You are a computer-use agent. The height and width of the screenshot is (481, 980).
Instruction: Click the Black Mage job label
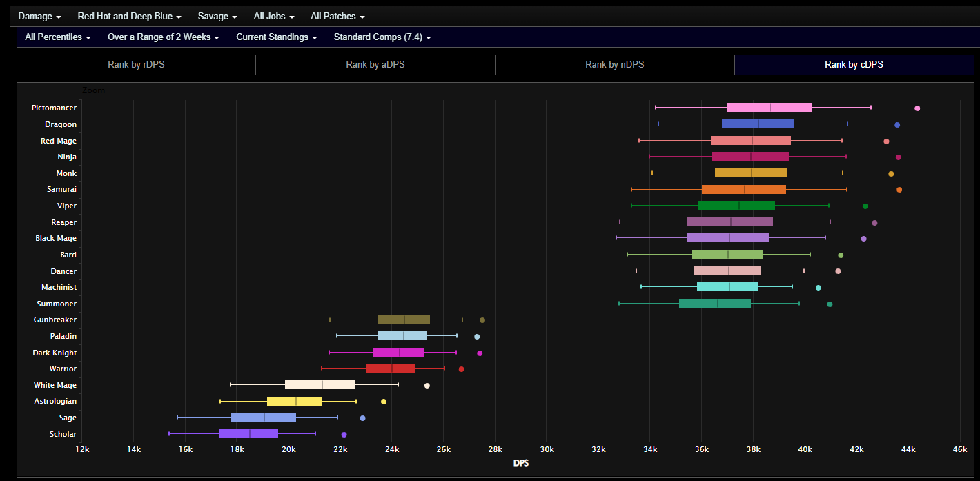[56, 238]
